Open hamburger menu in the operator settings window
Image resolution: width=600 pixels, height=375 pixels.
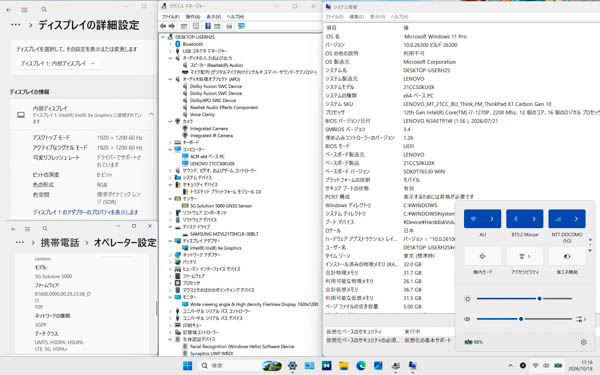point(28,229)
